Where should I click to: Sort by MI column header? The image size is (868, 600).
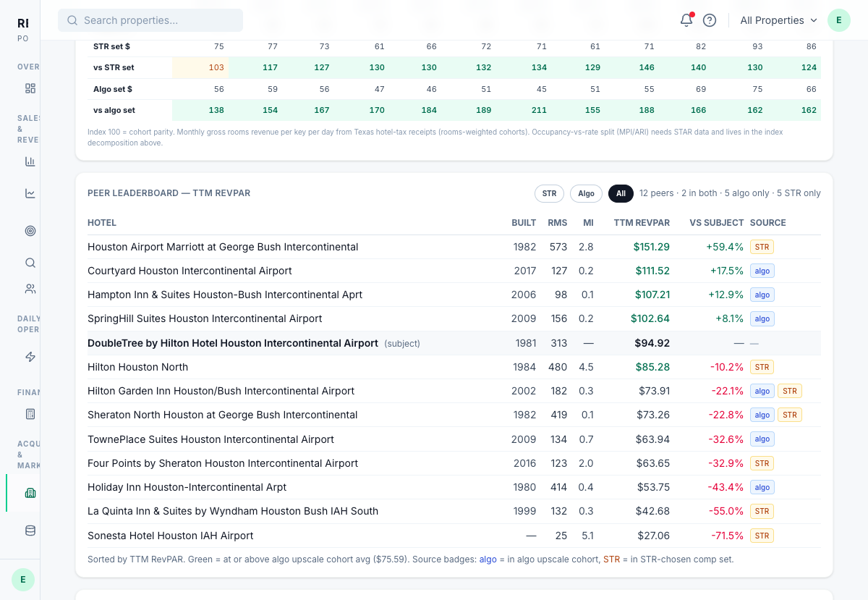[588, 223]
